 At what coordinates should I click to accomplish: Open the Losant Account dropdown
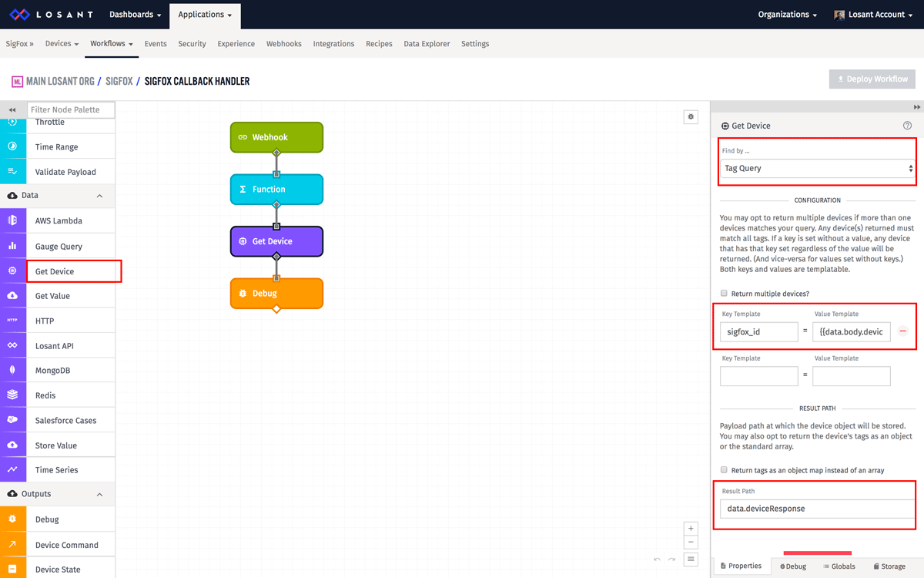click(x=872, y=15)
